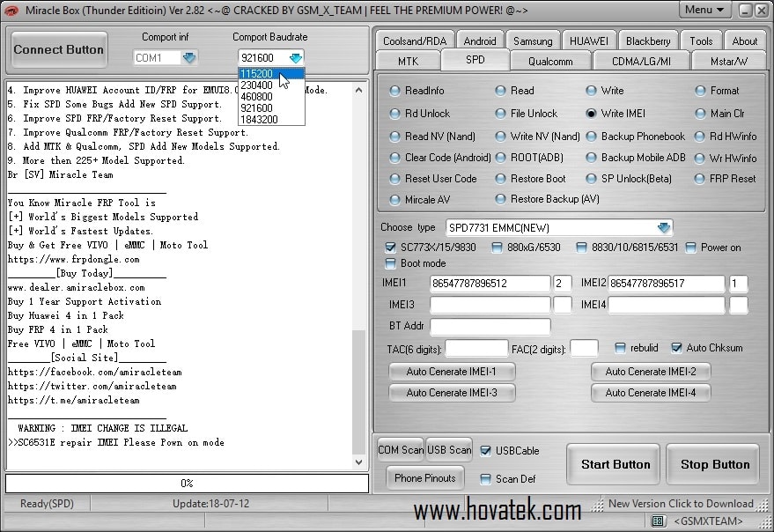
Task: Click the status bar icon beside GSMXTEAM
Action: [658, 521]
